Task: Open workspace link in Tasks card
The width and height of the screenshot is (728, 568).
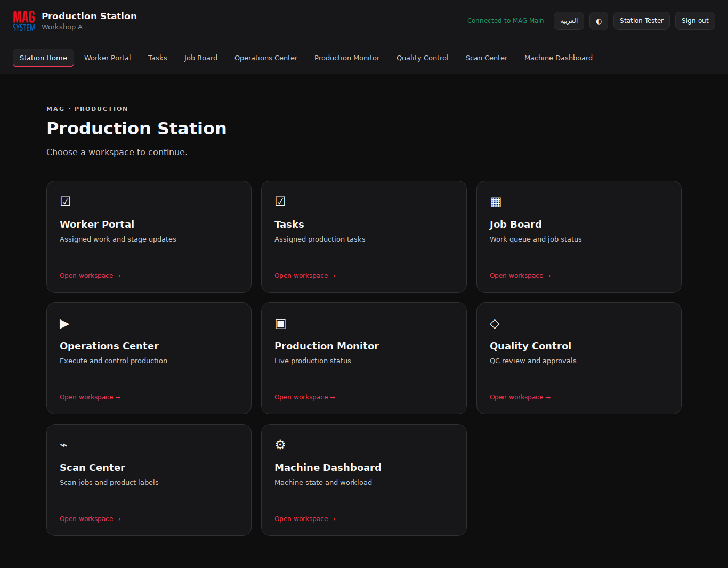Action: (x=305, y=276)
